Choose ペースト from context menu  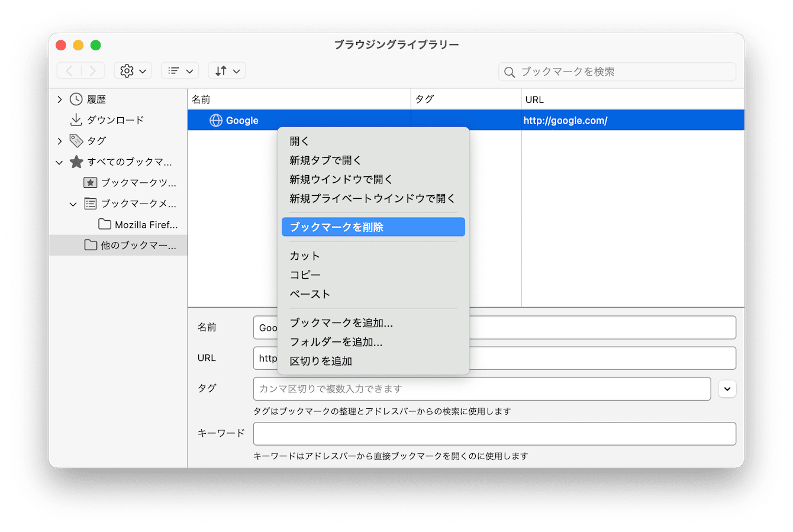click(x=373, y=294)
